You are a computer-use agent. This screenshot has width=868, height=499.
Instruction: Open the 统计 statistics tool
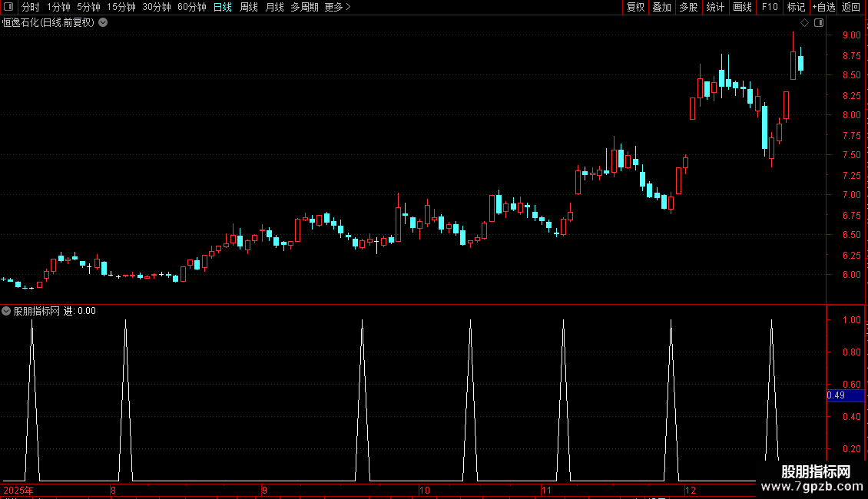[x=715, y=7]
